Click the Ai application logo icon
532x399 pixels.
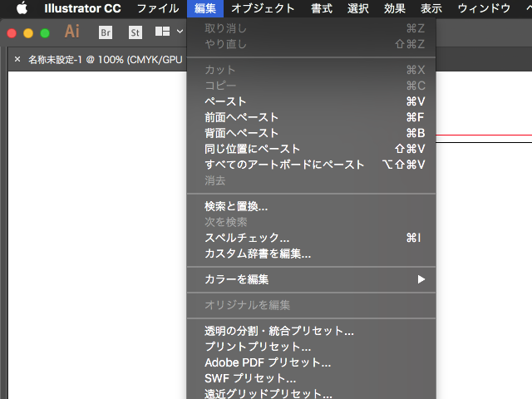click(72, 32)
